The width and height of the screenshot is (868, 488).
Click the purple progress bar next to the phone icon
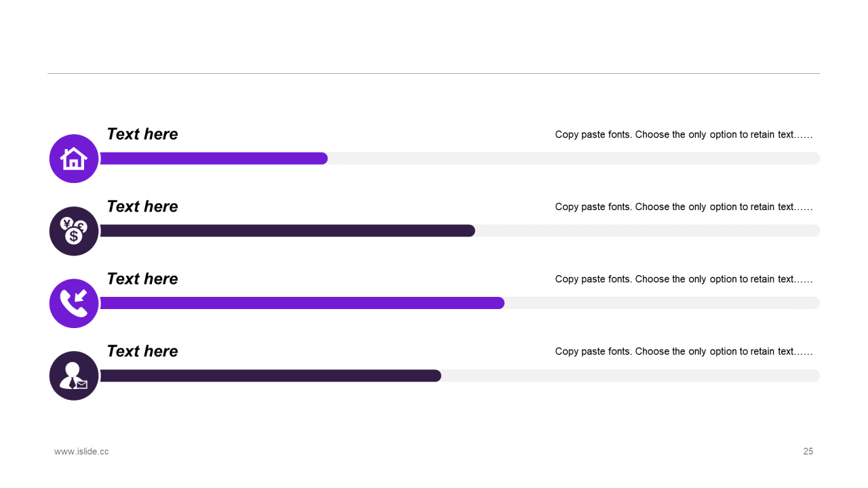302,303
